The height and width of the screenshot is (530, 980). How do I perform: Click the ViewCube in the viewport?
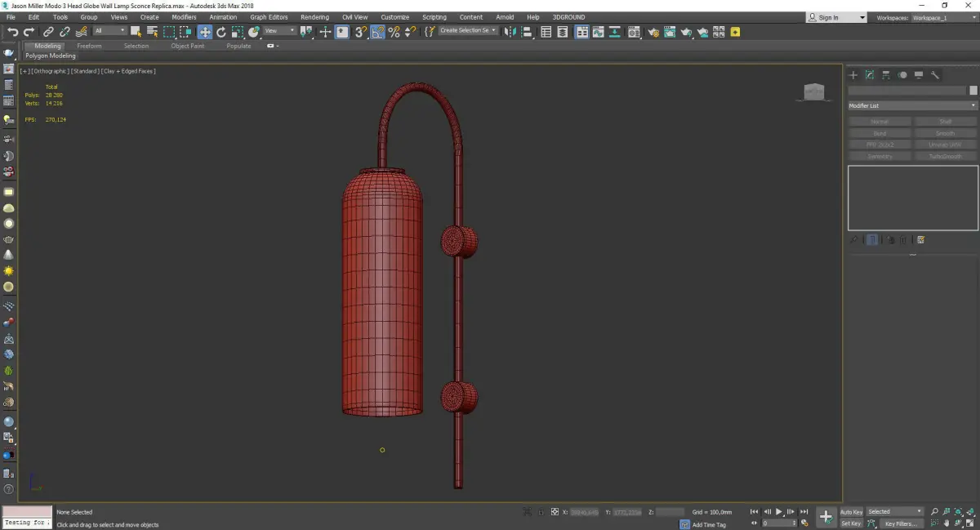[x=813, y=92]
